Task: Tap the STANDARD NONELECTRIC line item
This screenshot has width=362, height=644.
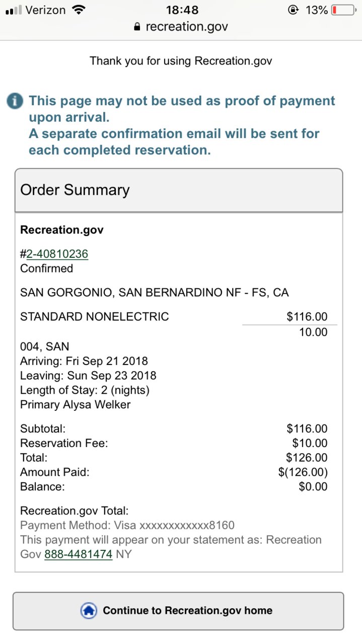Action: pyautogui.click(x=95, y=317)
